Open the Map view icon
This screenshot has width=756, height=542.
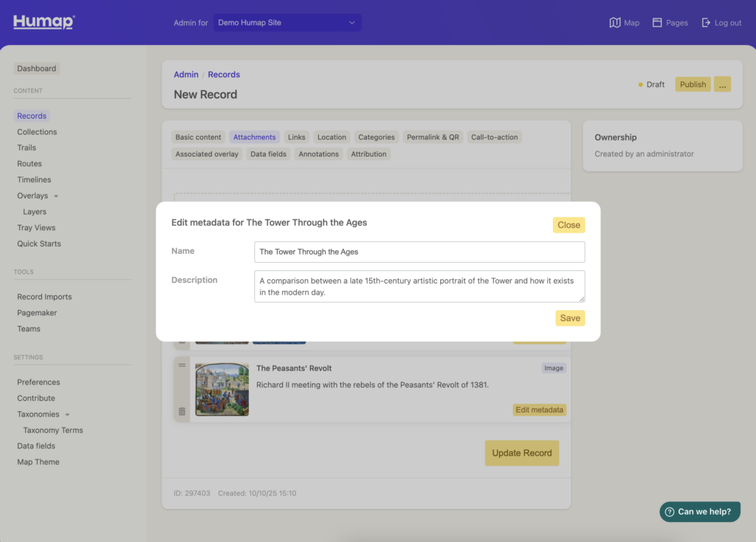coord(615,23)
